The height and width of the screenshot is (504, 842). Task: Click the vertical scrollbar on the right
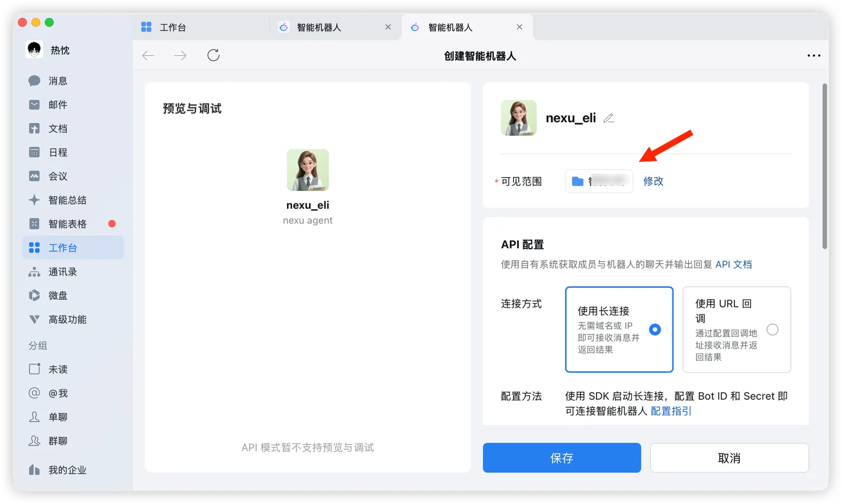tap(825, 166)
